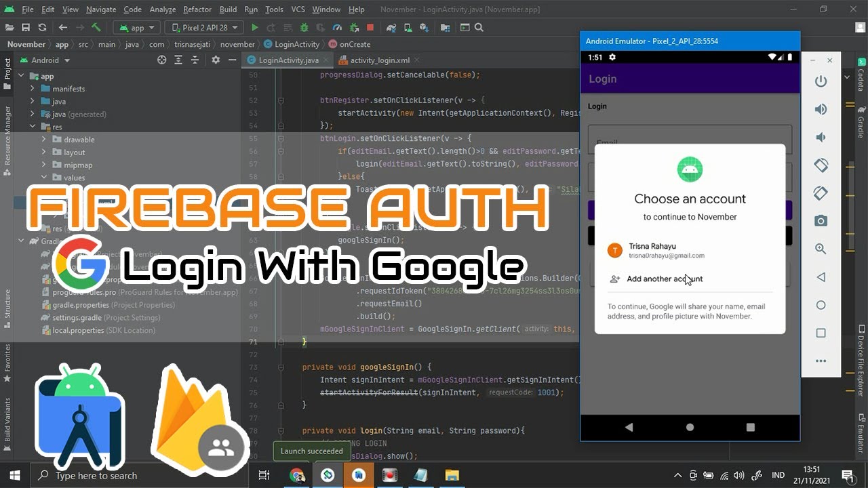Click Windows taskbar search box
This screenshot has height=488, width=868.
[141, 475]
